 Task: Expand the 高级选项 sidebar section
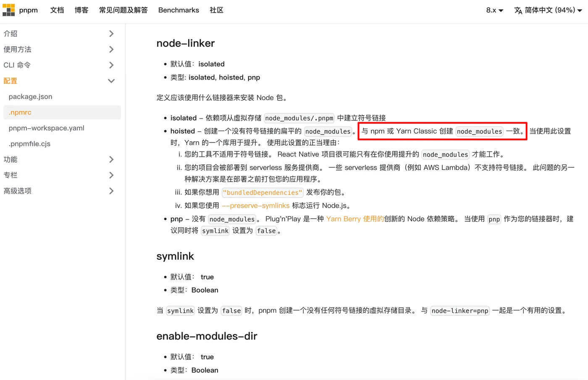point(111,191)
